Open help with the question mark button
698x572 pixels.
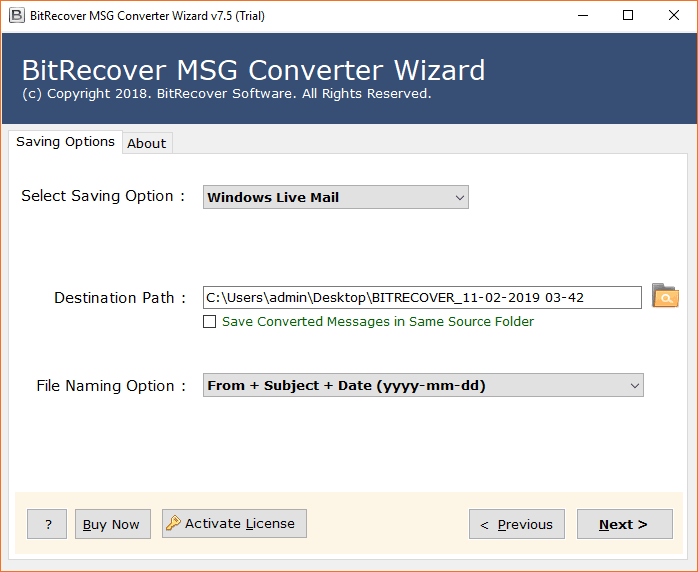pyautogui.click(x=47, y=524)
